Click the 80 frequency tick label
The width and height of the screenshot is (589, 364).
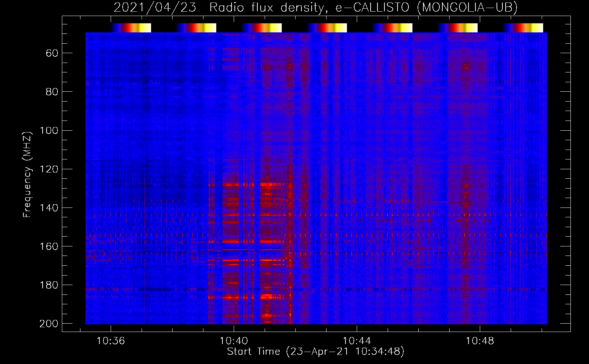pyautogui.click(x=52, y=92)
